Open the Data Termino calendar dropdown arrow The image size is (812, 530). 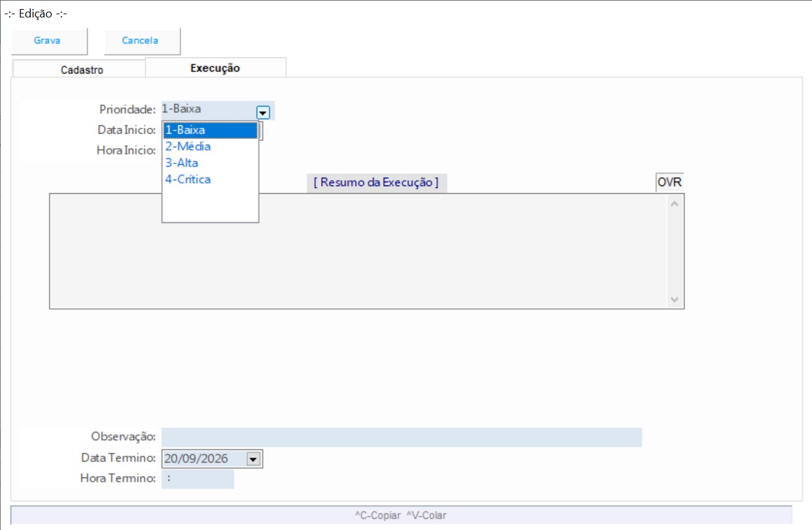click(253, 459)
